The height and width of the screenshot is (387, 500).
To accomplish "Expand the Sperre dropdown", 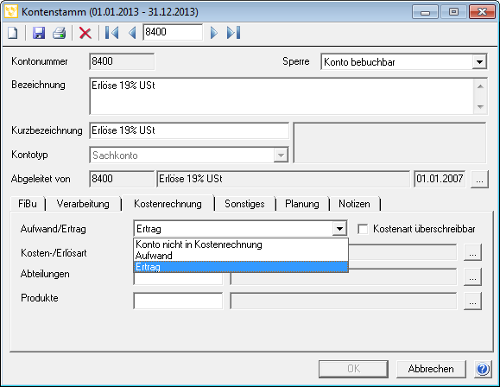I will pos(479,62).
